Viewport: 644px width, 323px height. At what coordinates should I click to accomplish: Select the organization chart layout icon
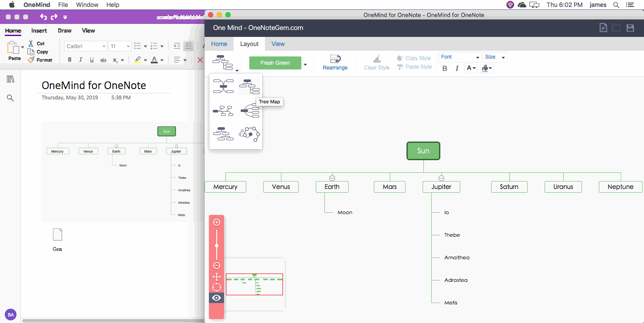coord(223,134)
